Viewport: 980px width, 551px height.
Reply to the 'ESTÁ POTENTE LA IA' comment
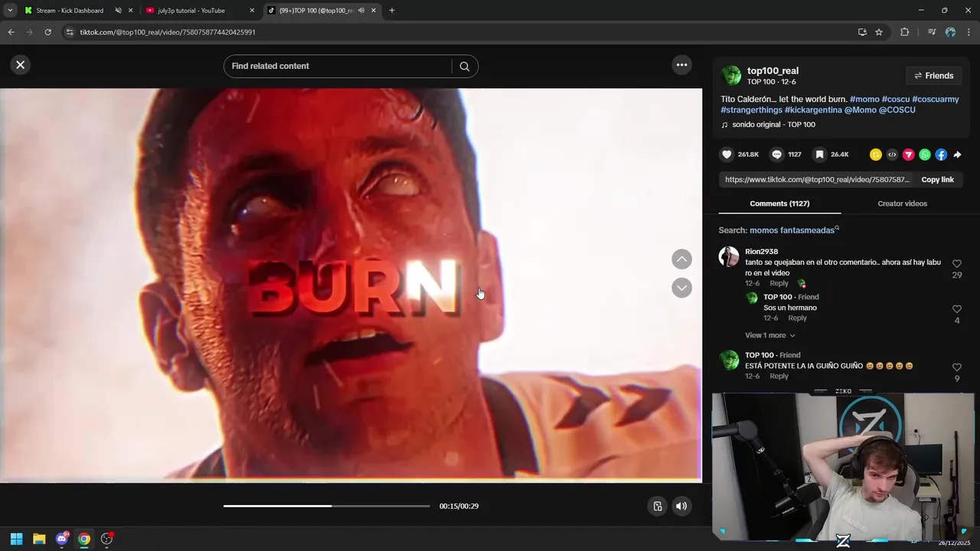pyautogui.click(x=779, y=376)
